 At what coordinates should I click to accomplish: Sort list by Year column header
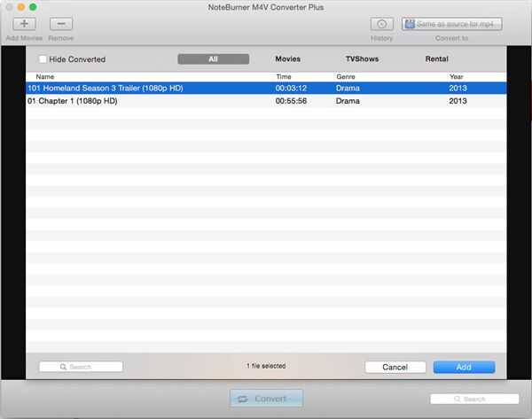coord(457,77)
